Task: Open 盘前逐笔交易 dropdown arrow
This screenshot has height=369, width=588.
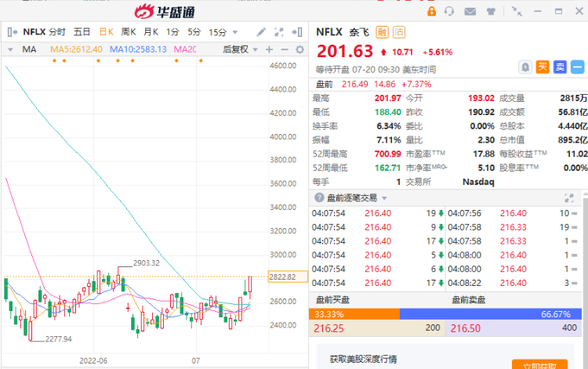Action: click(384, 198)
